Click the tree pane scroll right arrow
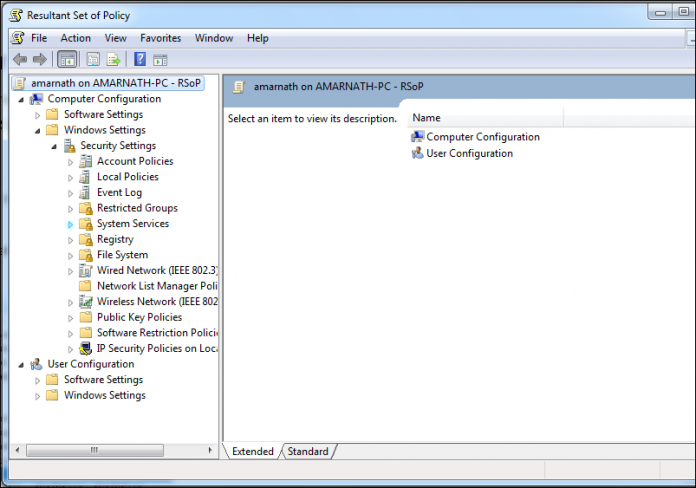Viewport: 696px width, 488px height. pos(210,450)
